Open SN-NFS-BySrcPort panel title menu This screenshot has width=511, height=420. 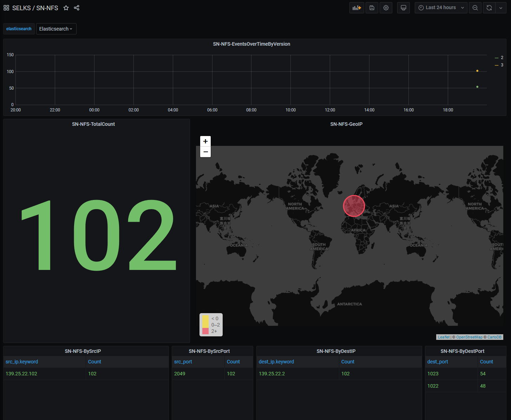[x=209, y=351]
